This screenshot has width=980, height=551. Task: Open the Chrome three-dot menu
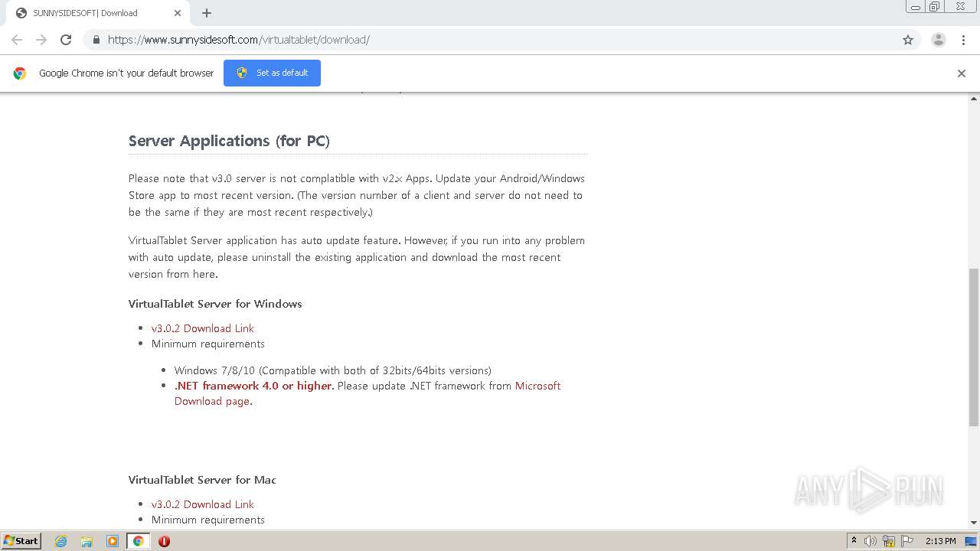tap(964, 40)
